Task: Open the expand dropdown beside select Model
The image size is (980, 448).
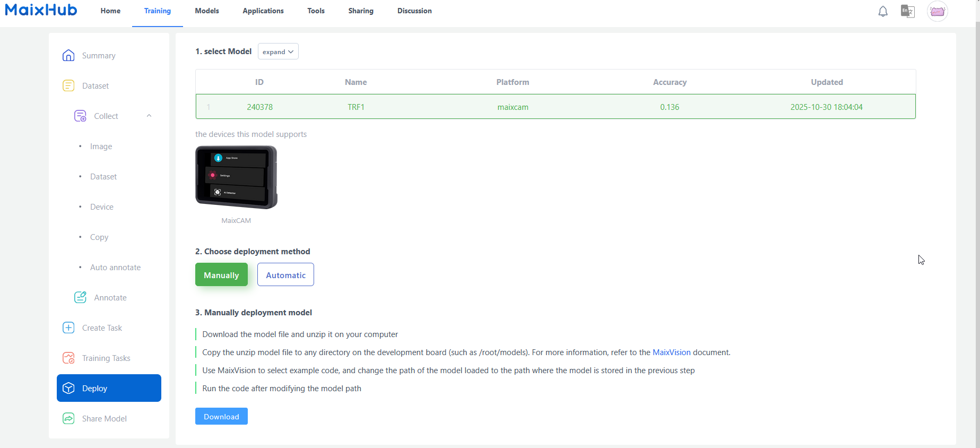Action: point(278,51)
